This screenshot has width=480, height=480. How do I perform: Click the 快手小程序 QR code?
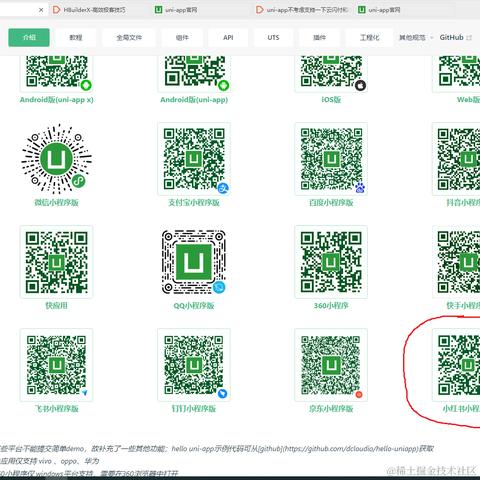(456, 262)
